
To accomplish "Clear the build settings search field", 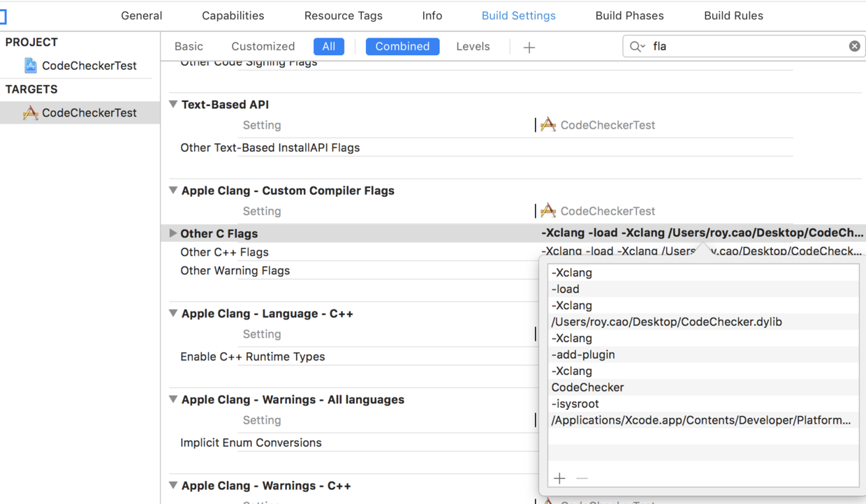I will pos(854,46).
